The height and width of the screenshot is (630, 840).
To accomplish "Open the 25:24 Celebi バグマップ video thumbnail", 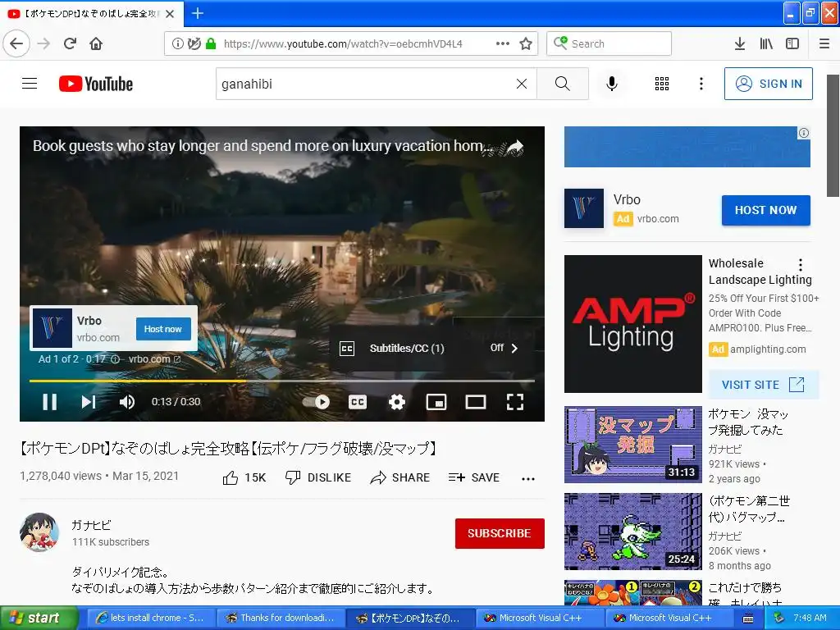I will [x=632, y=532].
